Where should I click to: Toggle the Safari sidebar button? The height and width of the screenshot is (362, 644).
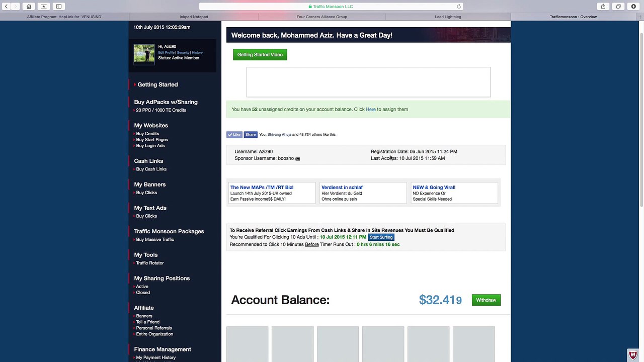[x=59, y=7]
